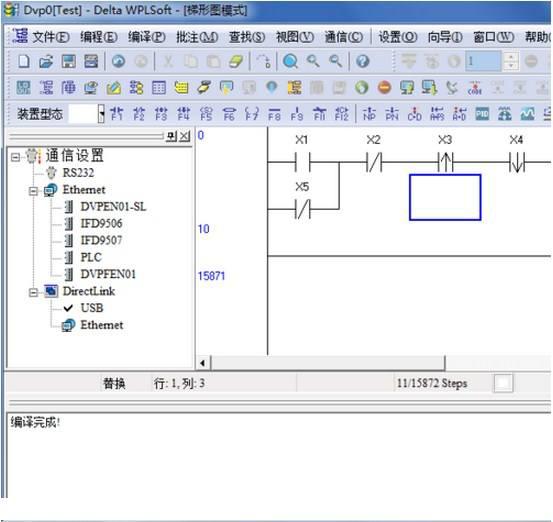Insert horizontal line F8
The width and height of the screenshot is (553, 522).
(274, 114)
